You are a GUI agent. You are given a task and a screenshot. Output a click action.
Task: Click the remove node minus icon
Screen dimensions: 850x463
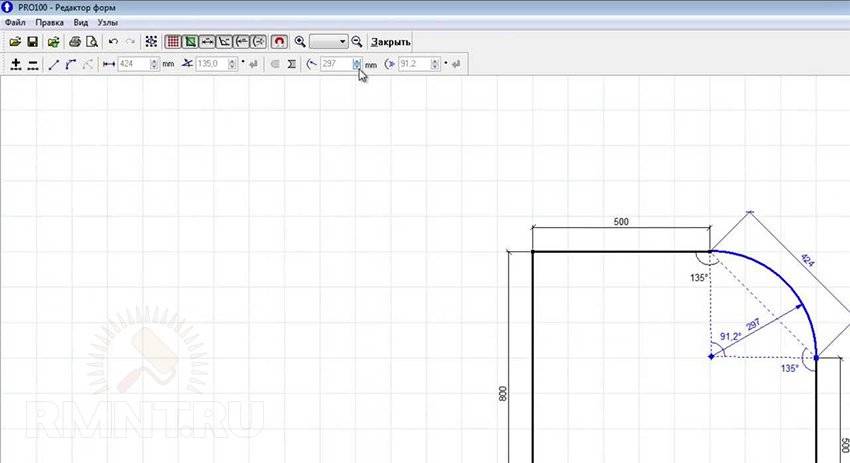coord(33,65)
